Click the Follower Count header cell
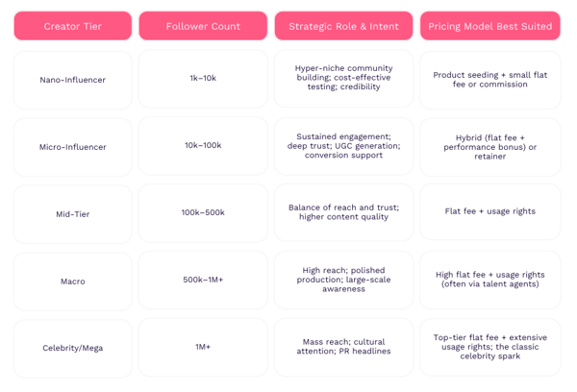Image resolution: width=577 pixels, height=392 pixels. (203, 26)
